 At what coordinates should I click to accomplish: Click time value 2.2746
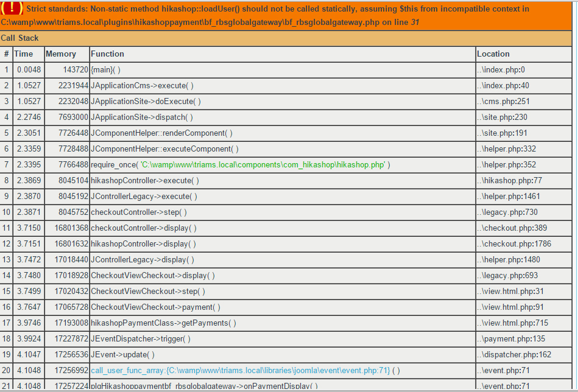29,117
